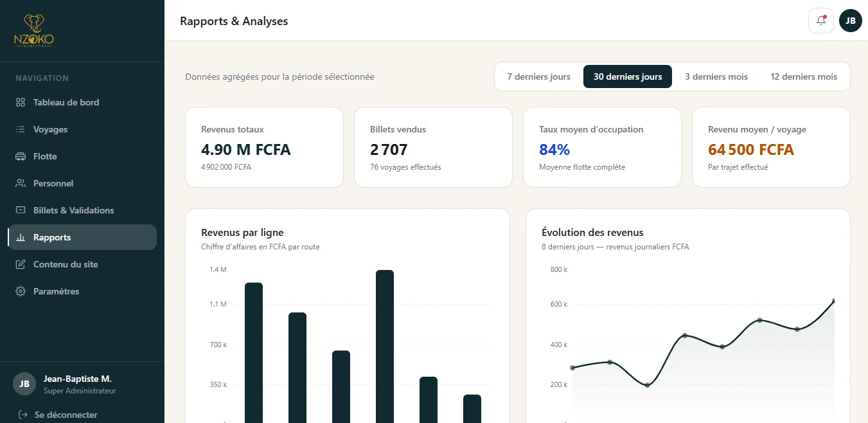Click Par trajet effectué text
The height and width of the screenshot is (423, 868).
(x=738, y=167)
